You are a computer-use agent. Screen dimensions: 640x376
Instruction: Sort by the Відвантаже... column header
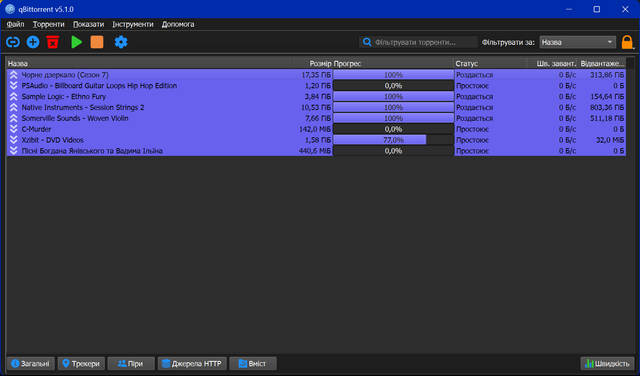coord(602,63)
